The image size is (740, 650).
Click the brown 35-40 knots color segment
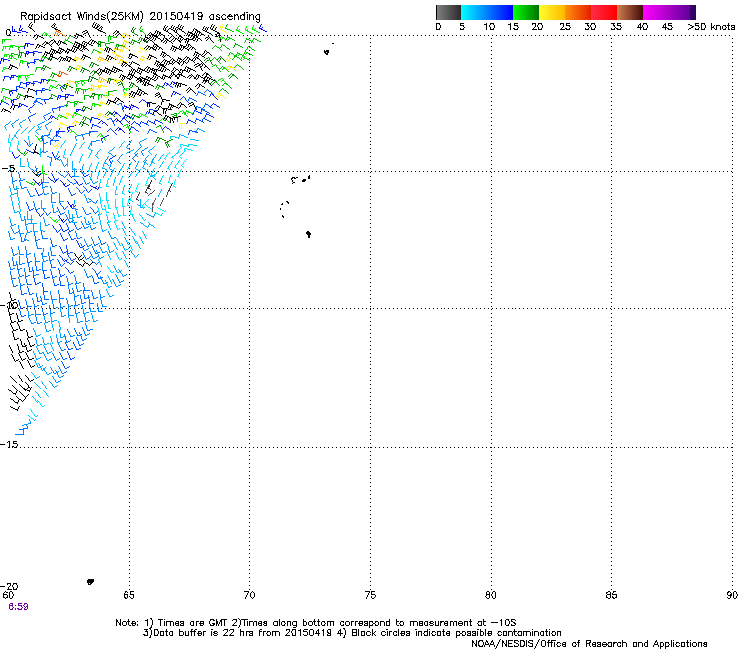(x=630, y=12)
